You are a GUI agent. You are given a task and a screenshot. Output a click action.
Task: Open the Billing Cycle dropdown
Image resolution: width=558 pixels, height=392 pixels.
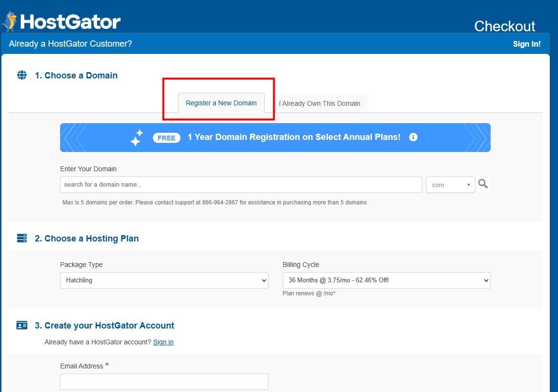[x=386, y=280]
